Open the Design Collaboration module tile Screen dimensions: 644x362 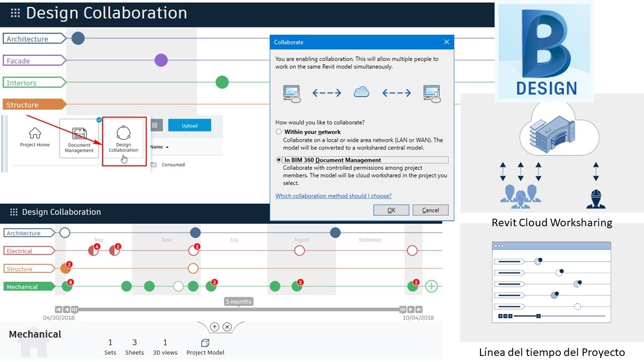point(123,140)
